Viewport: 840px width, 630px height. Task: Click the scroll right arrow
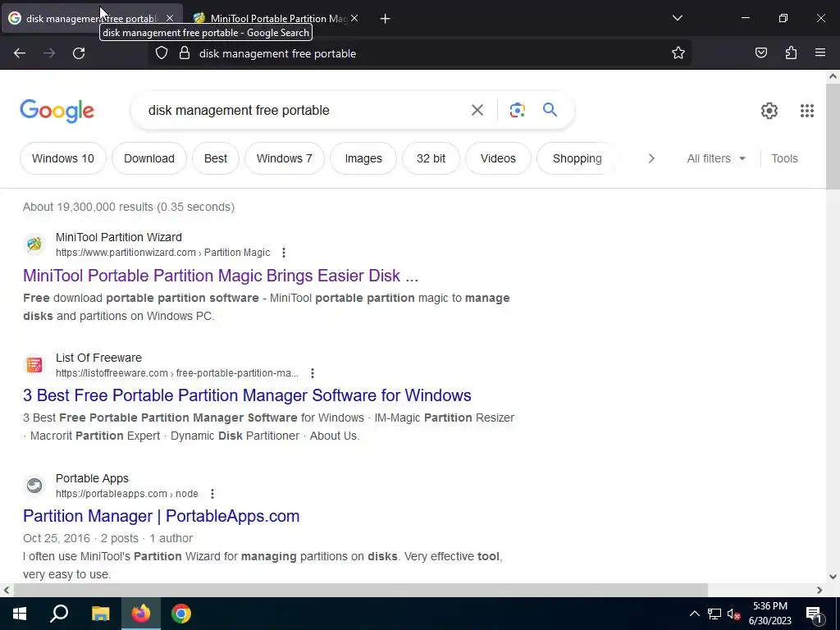[819, 590]
